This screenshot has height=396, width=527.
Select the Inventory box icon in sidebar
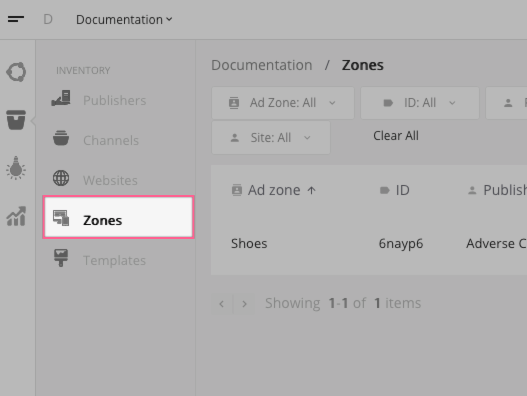coord(16,120)
